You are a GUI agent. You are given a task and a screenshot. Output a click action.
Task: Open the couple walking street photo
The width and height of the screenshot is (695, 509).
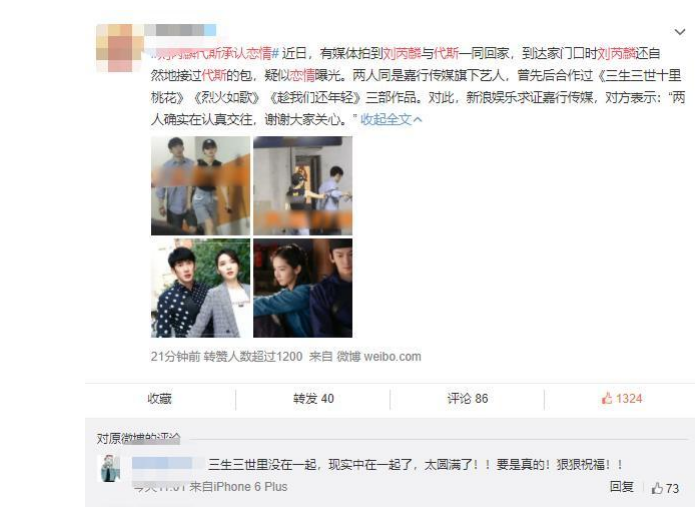200,186
